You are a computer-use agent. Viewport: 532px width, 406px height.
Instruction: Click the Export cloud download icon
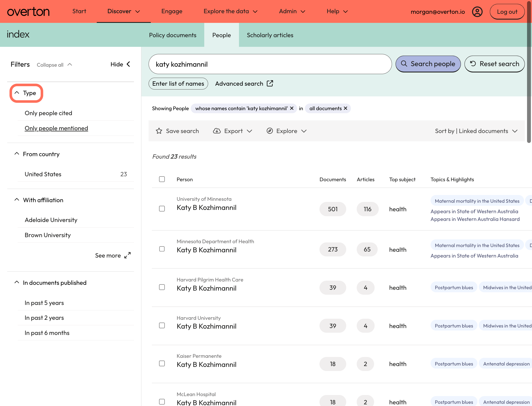[217, 131]
